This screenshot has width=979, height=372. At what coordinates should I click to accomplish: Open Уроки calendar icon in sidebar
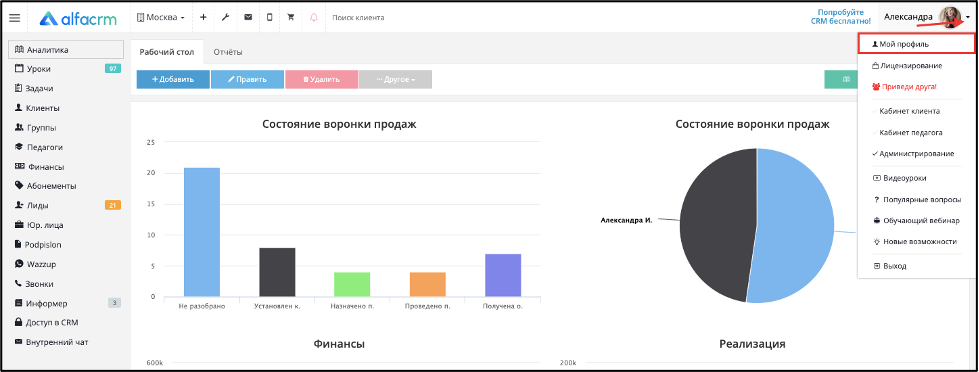(x=19, y=69)
